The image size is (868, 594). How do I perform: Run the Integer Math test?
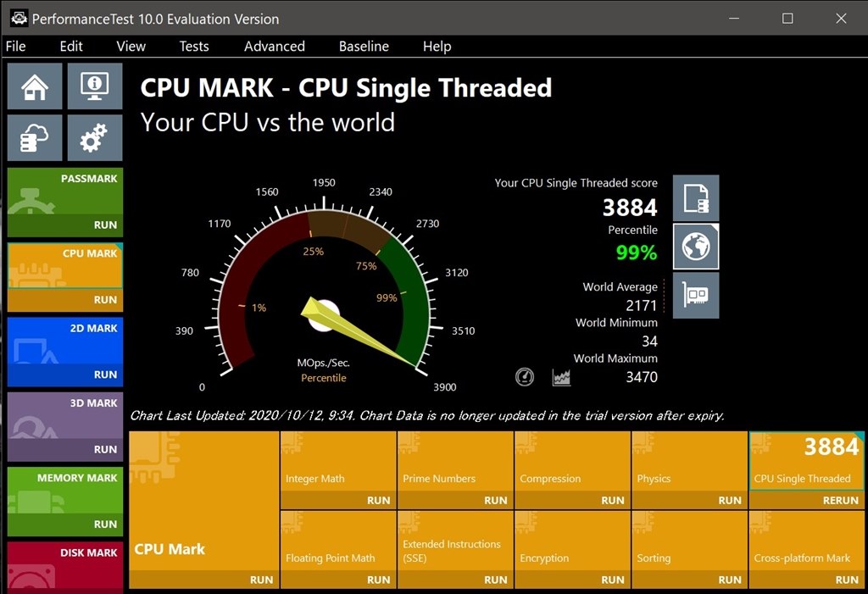(x=338, y=500)
